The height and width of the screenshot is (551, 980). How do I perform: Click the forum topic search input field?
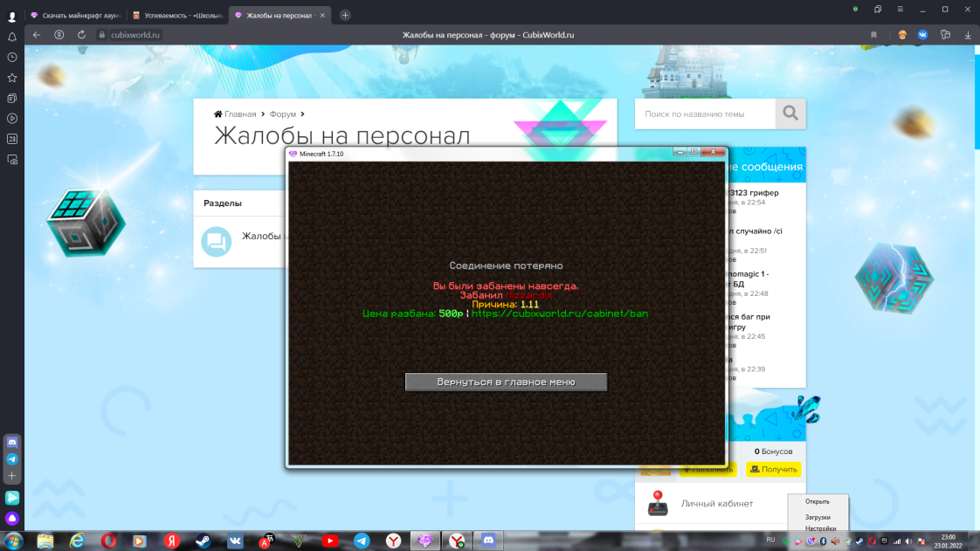pyautogui.click(x=705, y=114)
